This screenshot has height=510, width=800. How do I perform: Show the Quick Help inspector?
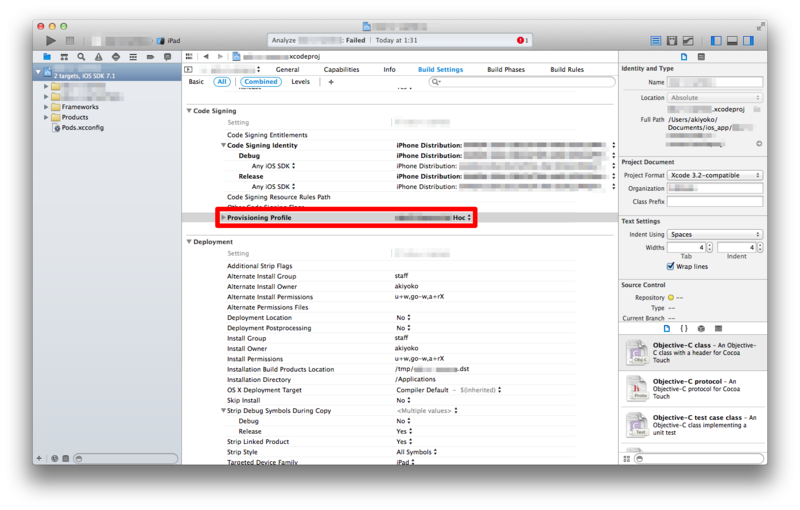702,57
